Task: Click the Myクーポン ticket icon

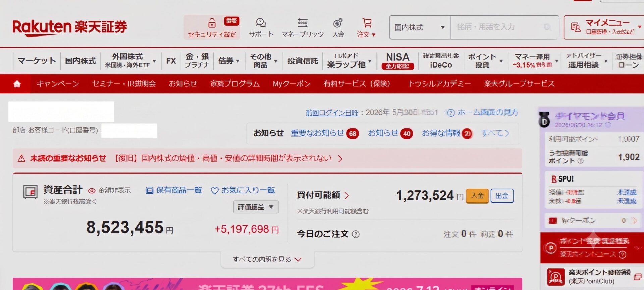Action: tap(553, 221)
